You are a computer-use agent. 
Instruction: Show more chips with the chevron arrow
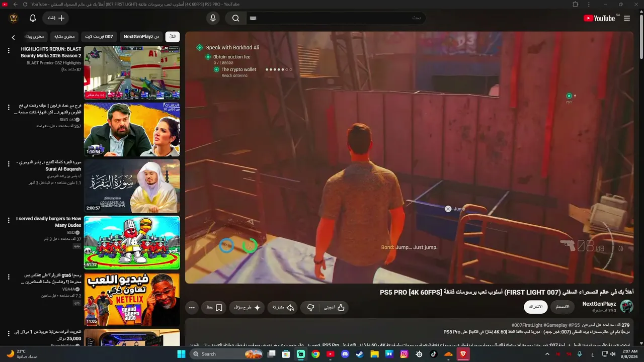click(14, 37)
